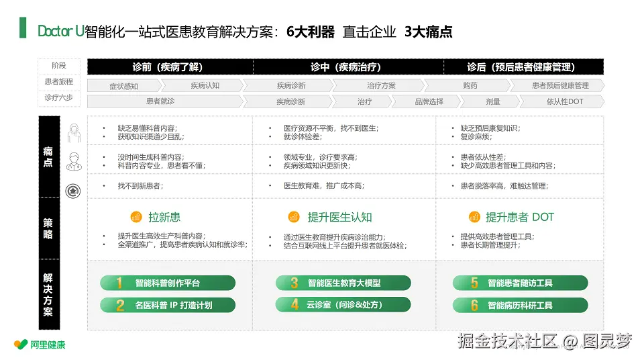Screen dimensions: 644x362
Task: Click the 痛点 black side label
Action: click(49, 156)
